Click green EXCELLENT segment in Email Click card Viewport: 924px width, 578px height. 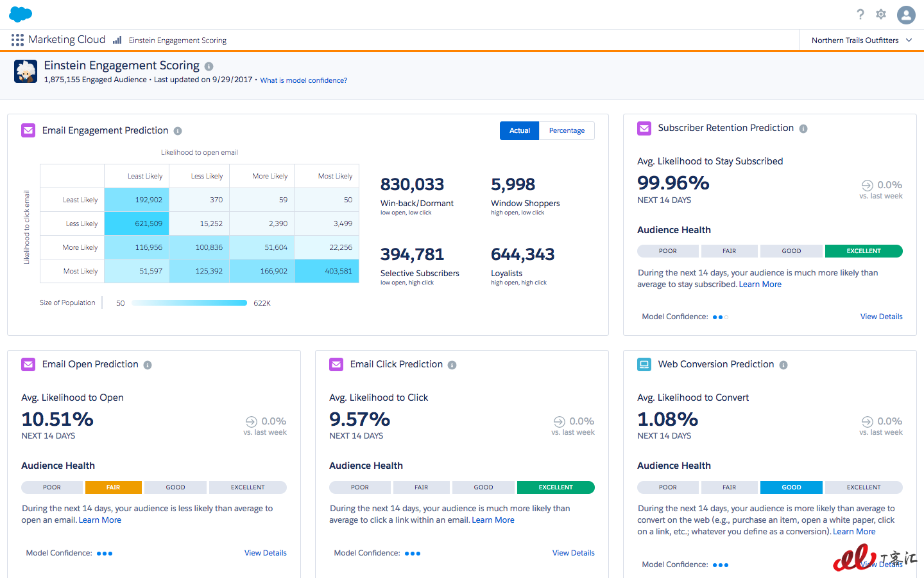(x=556, y=487)
